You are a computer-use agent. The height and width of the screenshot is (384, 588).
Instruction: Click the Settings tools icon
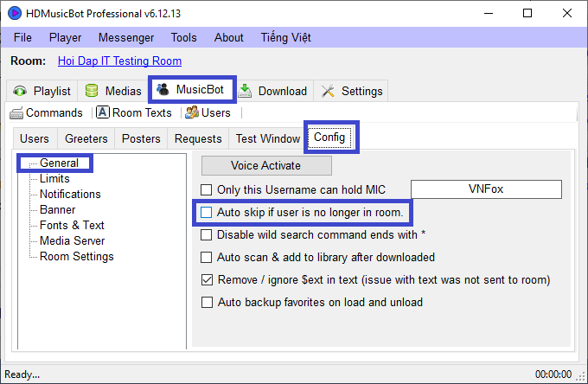pos(329,91)
